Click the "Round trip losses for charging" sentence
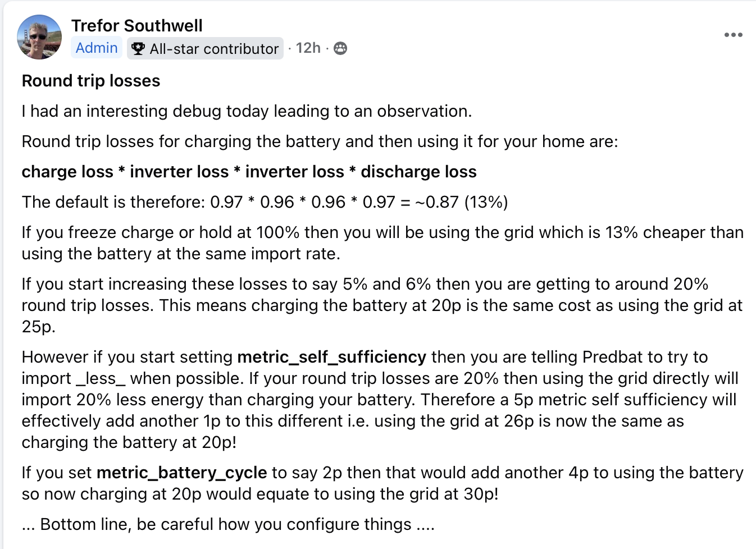The width and height of the screenshot is (756, 549). (x=320, y=141)
